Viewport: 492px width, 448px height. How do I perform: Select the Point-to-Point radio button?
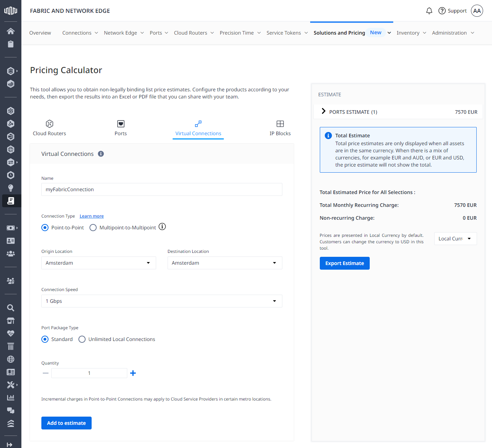coord(45,228)
